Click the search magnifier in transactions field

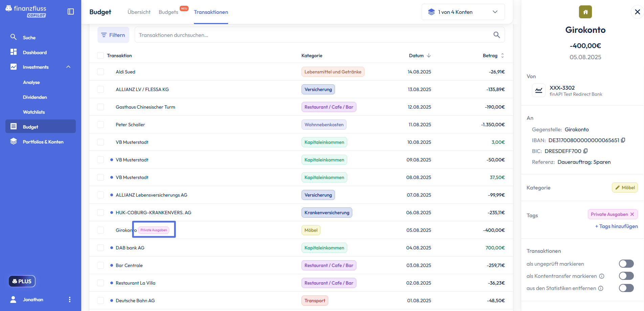pos(496,35)
